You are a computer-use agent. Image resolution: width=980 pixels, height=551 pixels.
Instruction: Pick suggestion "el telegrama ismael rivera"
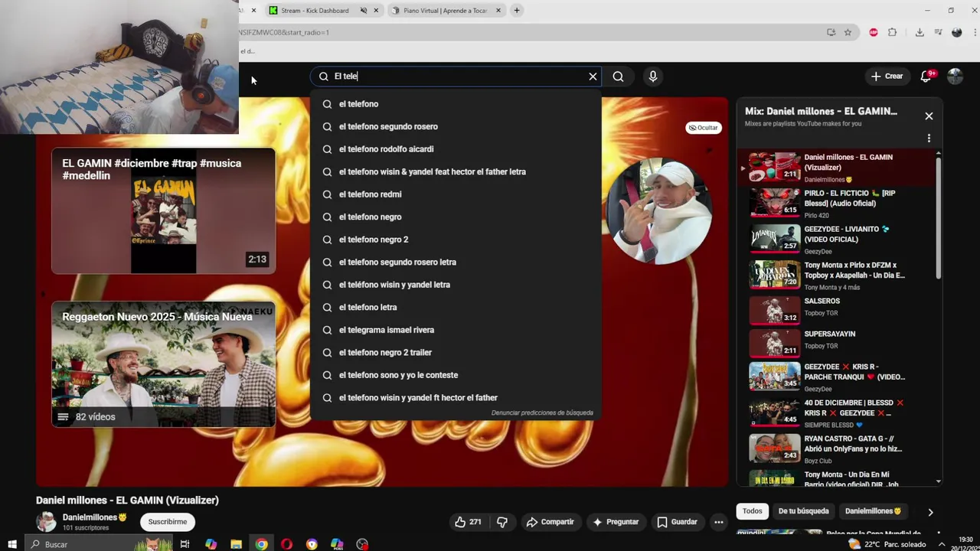click(x=456, y=330)
